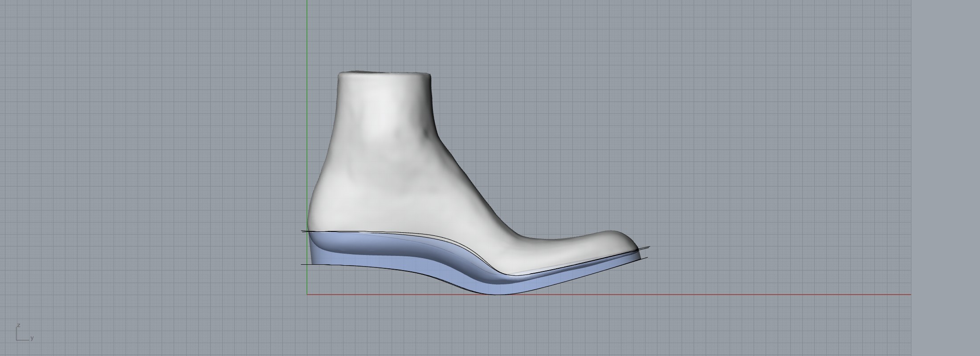The height and width of the screenshot is (356, 980).
Task: Click the red horizontal axis line
Action: pos(713,294)
